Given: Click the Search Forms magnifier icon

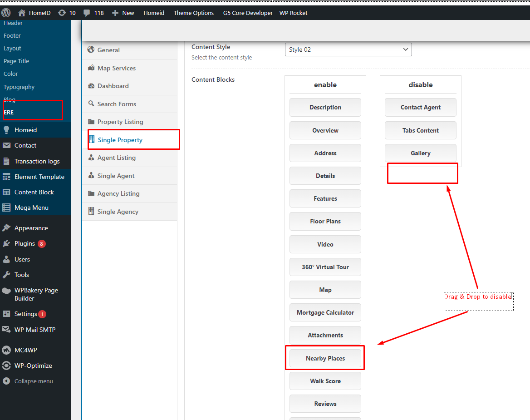Looking at the screenshot, I should click(91, 104).
